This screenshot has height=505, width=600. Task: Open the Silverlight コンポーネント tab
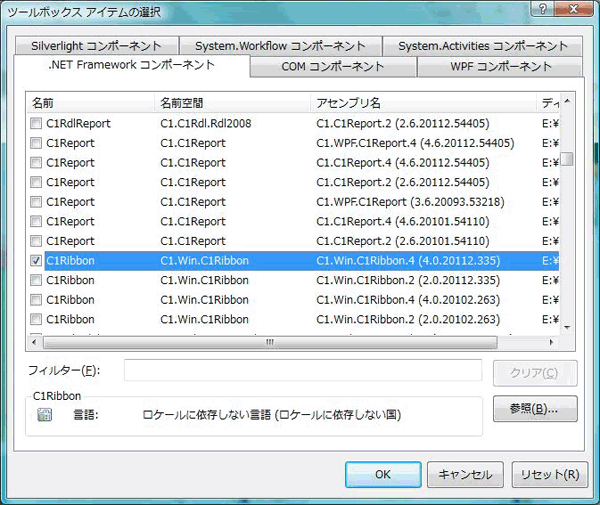pos(97,46)
